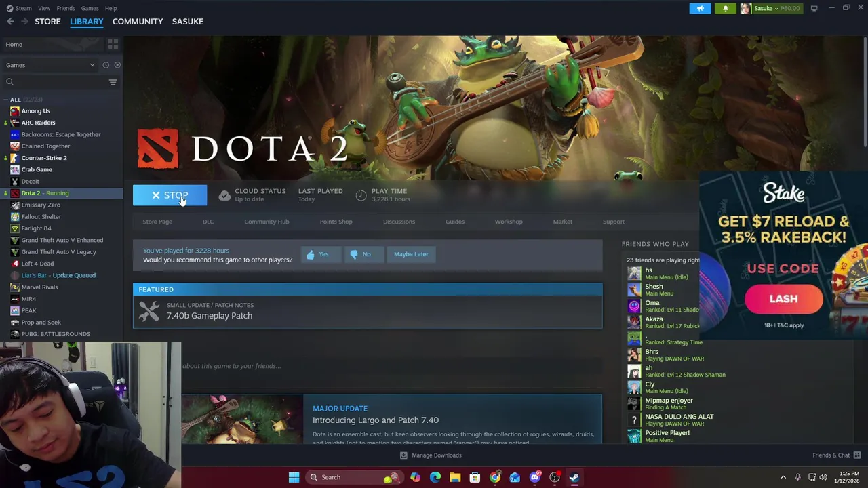Image resolution: width=868 pixels, height=488 pixels.
Task: Open the Workshop link
Action: click(509, 222)
